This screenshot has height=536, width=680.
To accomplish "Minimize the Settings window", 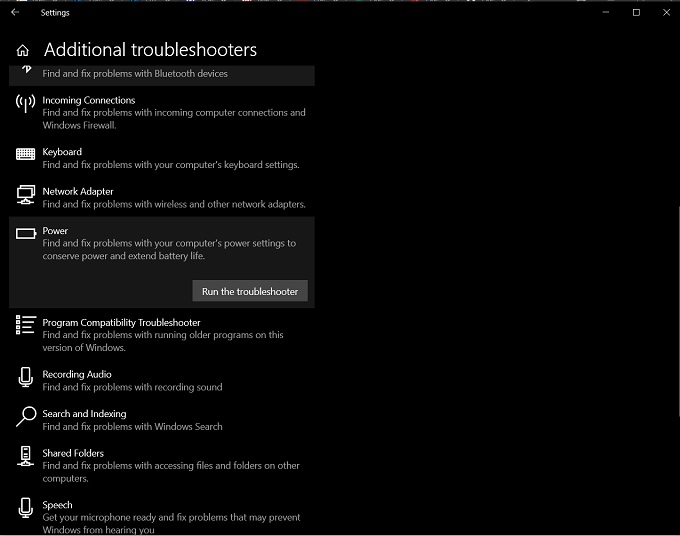I will click(606, 13).
